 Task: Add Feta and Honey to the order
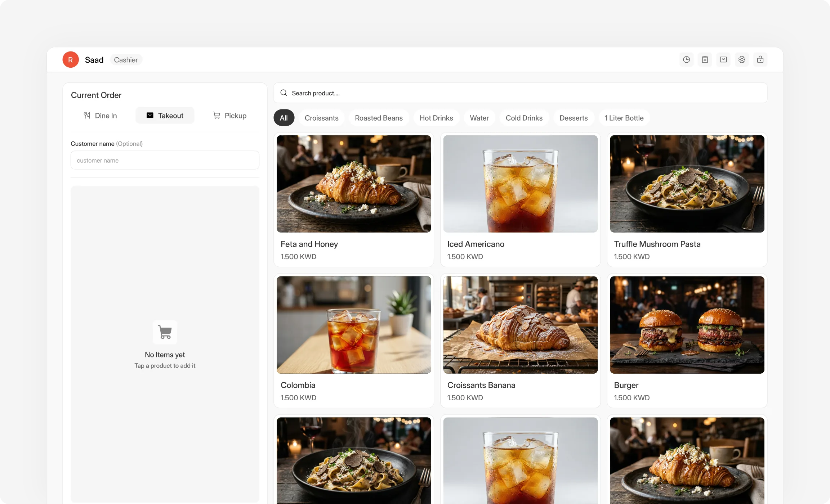click(353, 200)
